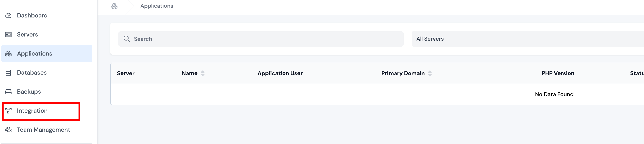Open the Integration page link
The width and height of the screenshot is (644, 144).
pos(32,110)
